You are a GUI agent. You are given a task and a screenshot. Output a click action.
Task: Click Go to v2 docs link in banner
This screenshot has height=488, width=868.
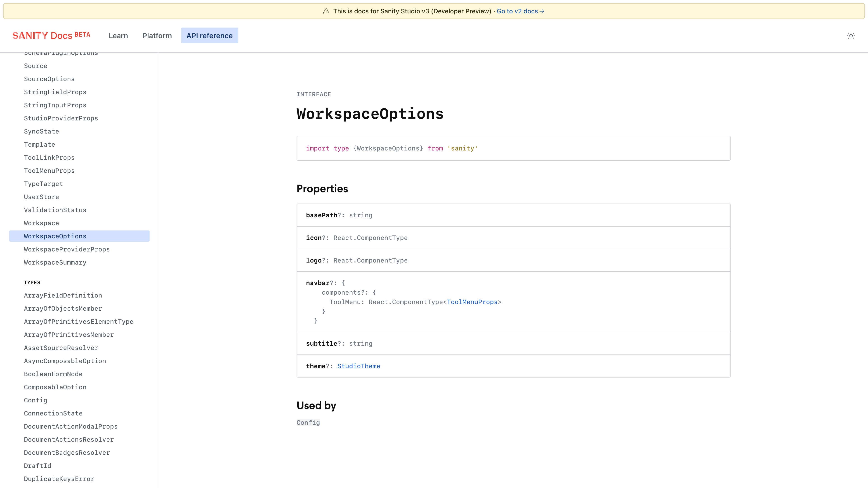click(520, 11)
